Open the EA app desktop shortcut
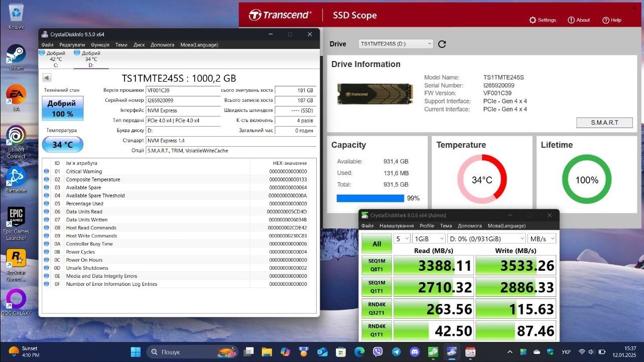Screen dimensions: 644x362 click(x=16, y=98)
